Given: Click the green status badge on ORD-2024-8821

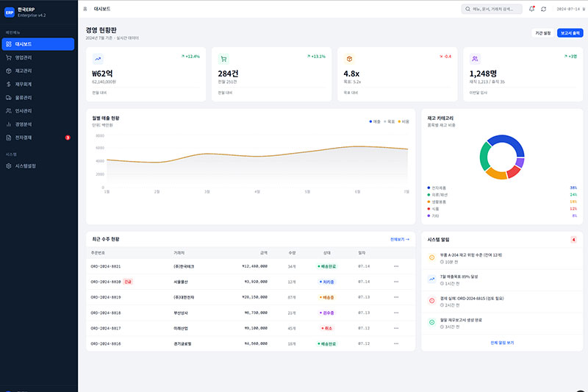Looking at the screenshot, I should (326, 266).
